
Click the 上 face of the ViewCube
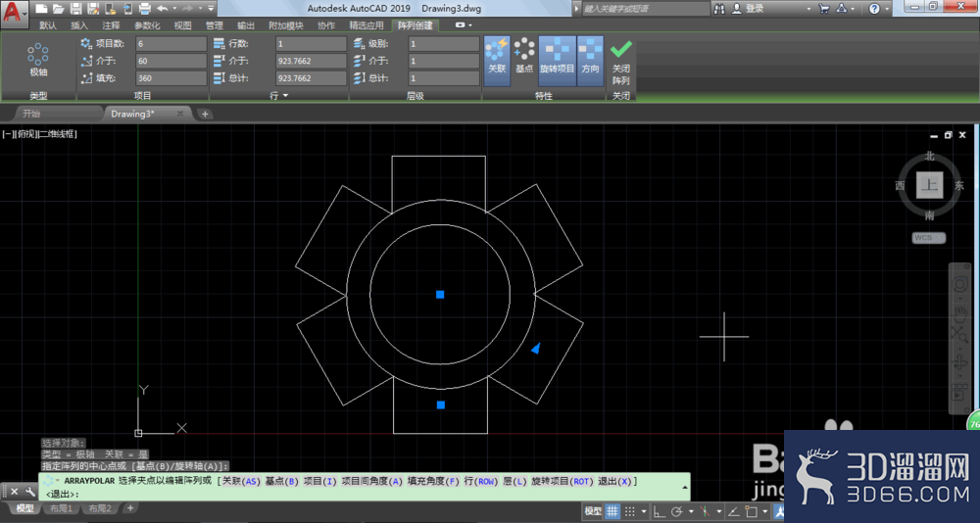click(x=929, y=185)
